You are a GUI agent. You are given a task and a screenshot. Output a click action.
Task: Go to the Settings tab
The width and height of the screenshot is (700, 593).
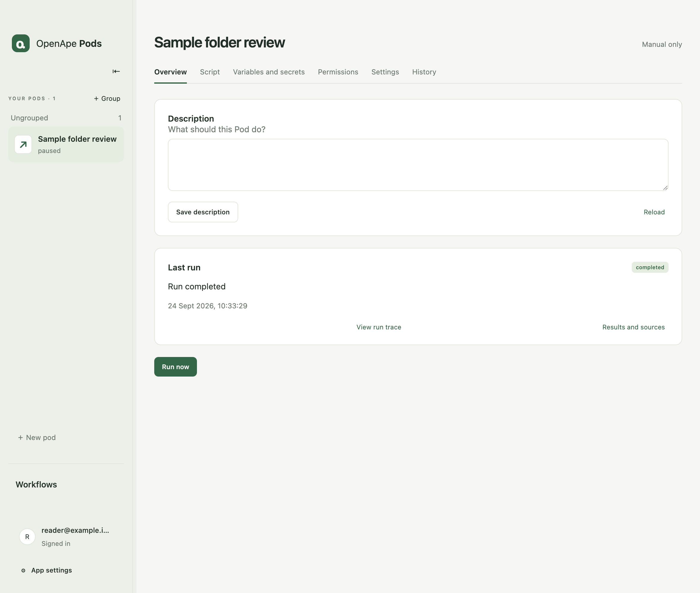pyautogui.click(x=385, y=72)
